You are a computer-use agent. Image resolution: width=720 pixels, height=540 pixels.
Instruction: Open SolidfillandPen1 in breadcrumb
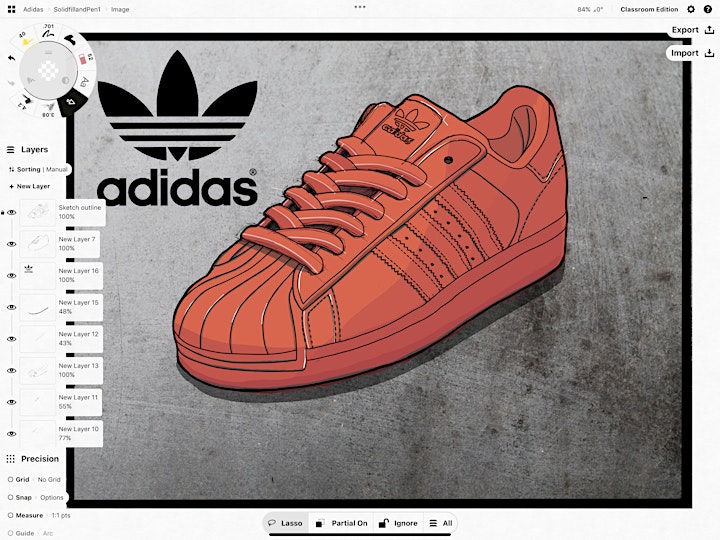(77, 9)
